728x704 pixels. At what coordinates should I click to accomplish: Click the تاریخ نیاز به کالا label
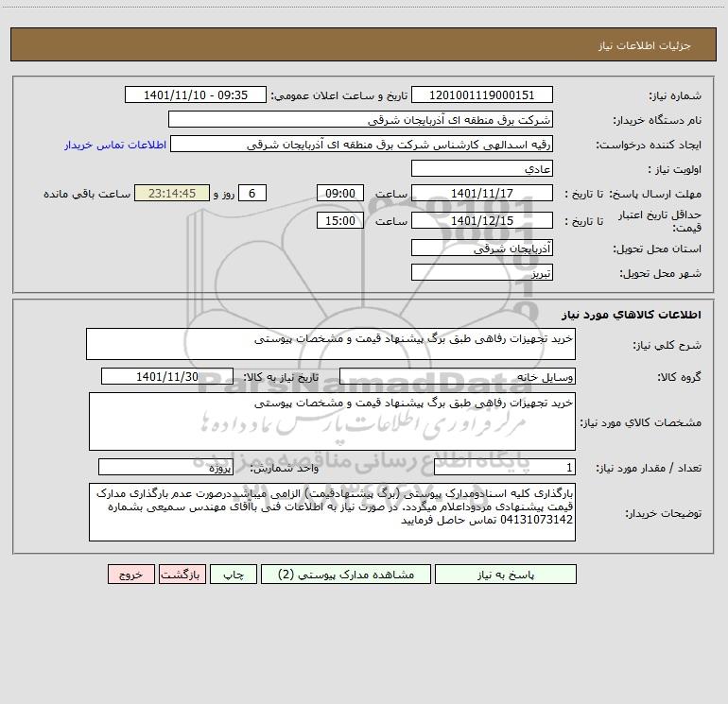282,377
